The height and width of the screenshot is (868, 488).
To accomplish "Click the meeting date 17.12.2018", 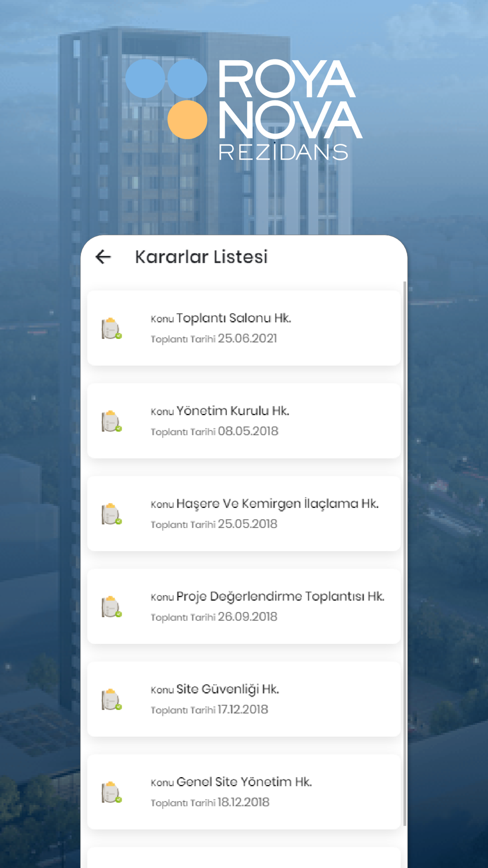I will [243, 709].
